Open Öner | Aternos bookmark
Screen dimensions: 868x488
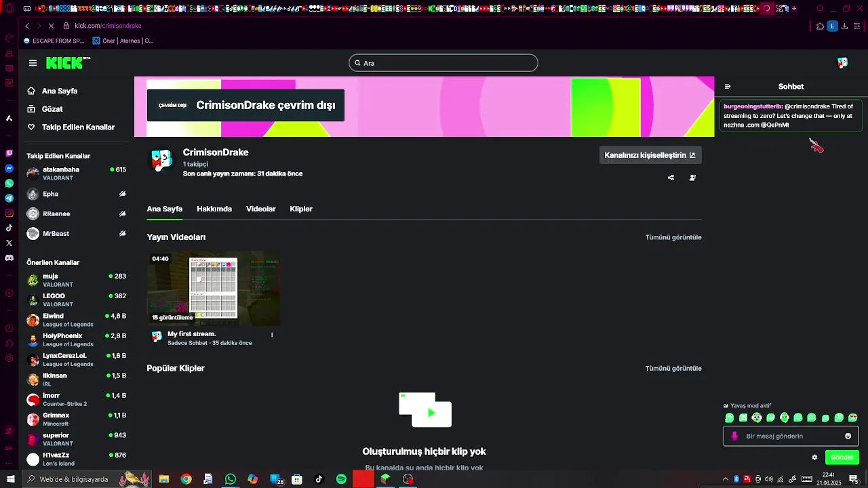[x=123, y=41]
